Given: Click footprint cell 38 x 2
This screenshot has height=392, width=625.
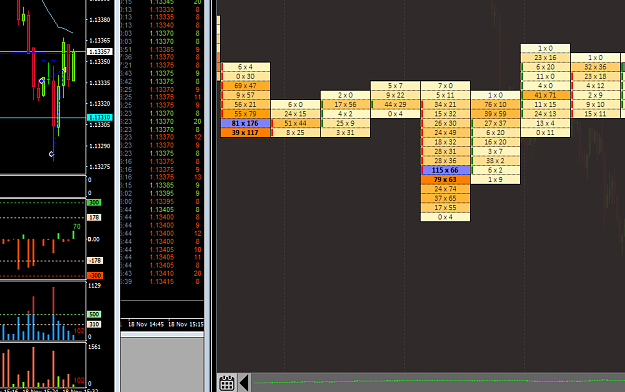Looking at the screenshot, I should 495,161.
